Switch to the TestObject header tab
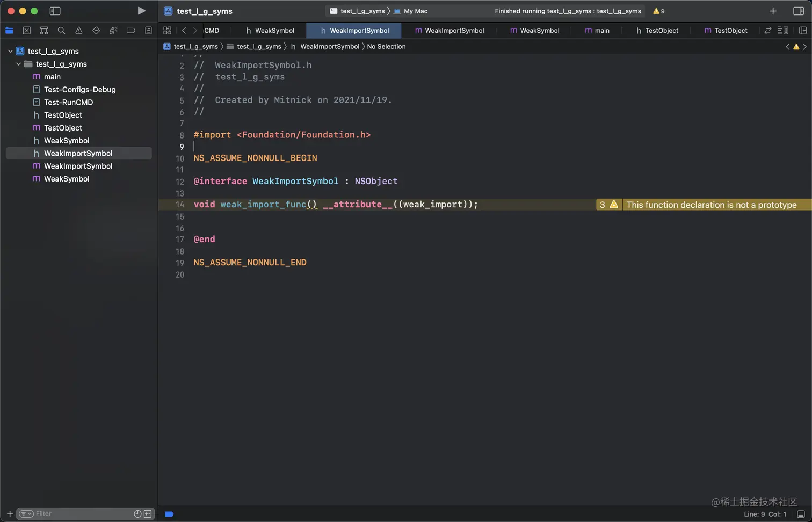This screenshot has width=812, height=522. tap(657, 31)
